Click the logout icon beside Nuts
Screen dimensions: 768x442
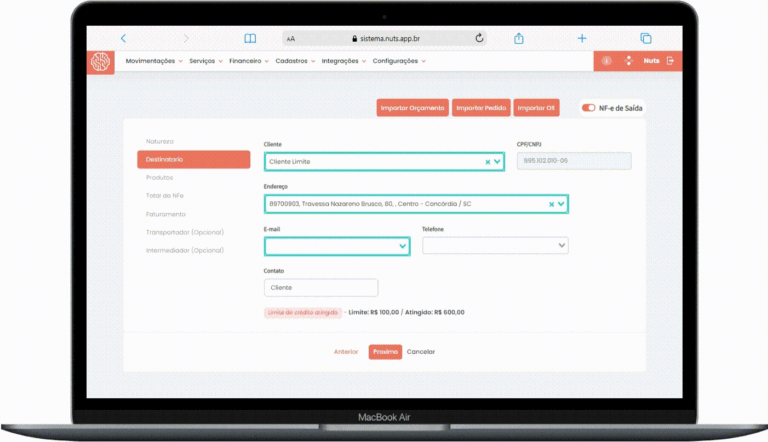tap(671, 61)
